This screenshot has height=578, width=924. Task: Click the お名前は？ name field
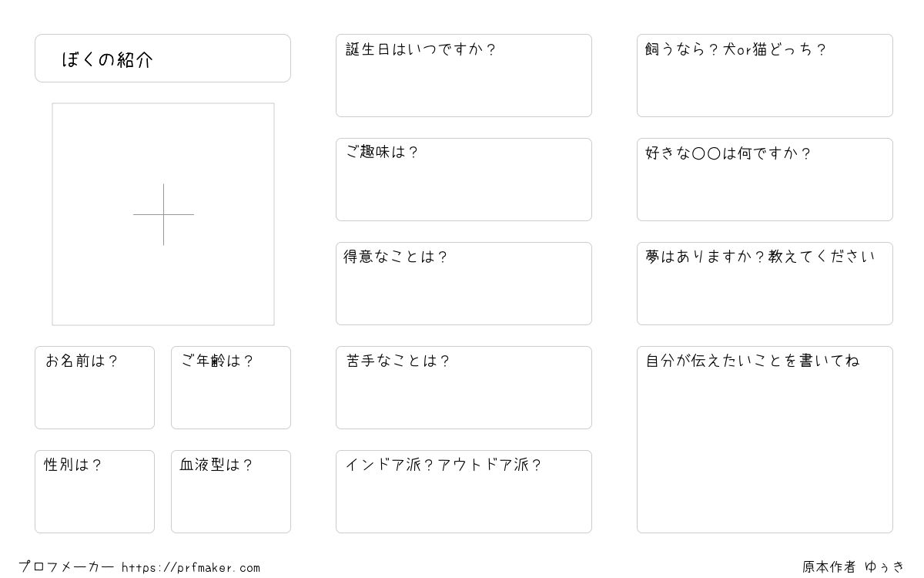point(95,388)
